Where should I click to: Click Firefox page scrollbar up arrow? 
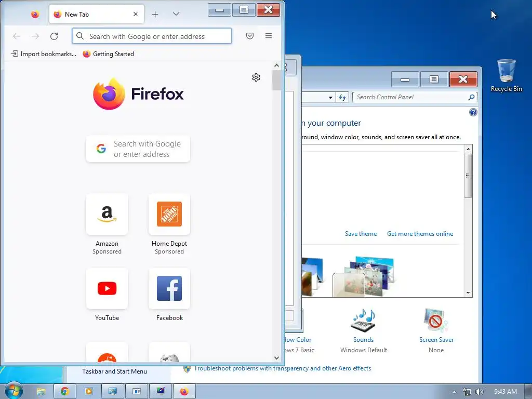click(x=276, y=65)
